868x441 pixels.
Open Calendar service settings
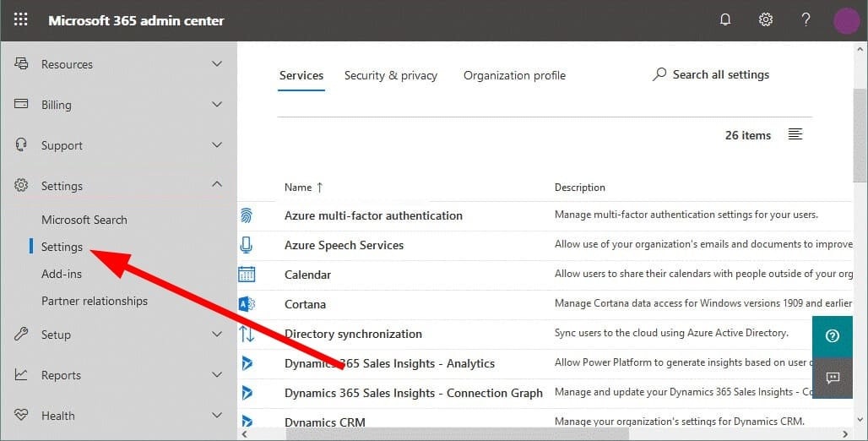308,275
